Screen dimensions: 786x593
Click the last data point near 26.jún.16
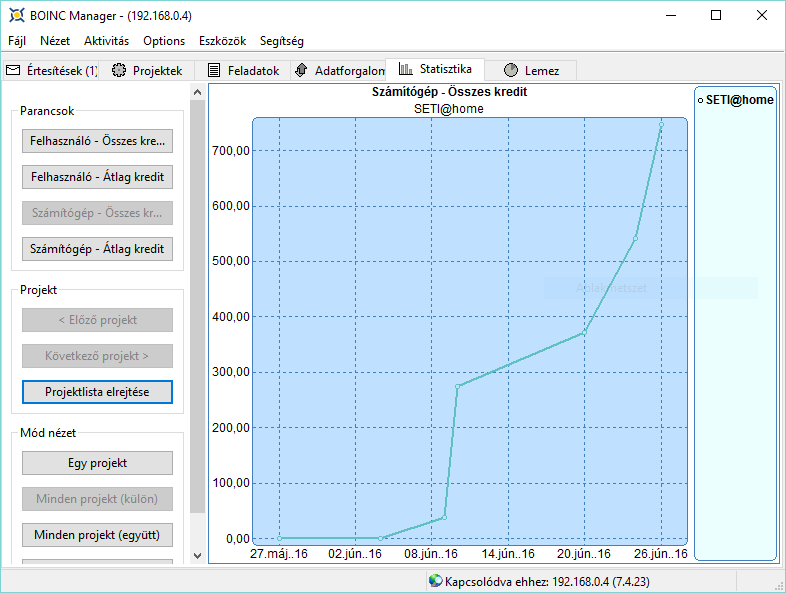tap(661, 125)
